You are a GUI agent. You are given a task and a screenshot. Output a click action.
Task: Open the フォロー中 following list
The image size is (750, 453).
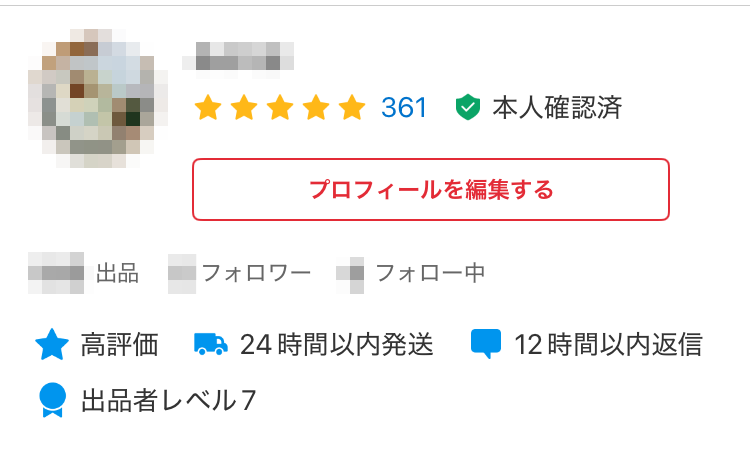411,273
